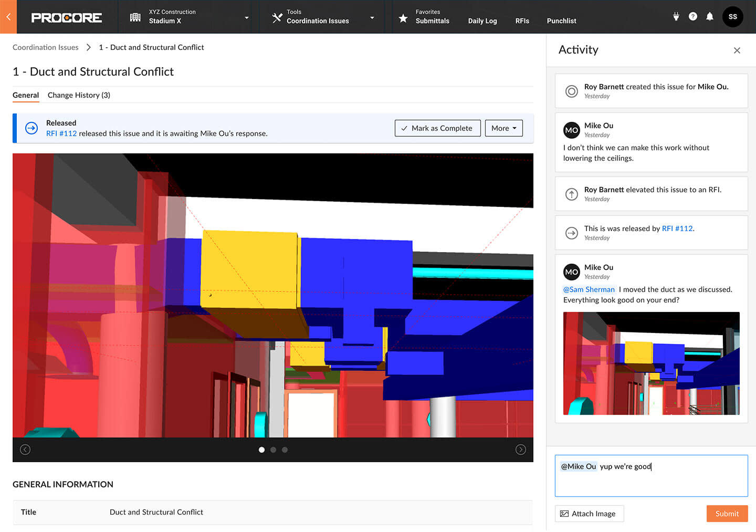Close the Activity panel
This screenshot has height=532, width=756.
tap(737, 50)
